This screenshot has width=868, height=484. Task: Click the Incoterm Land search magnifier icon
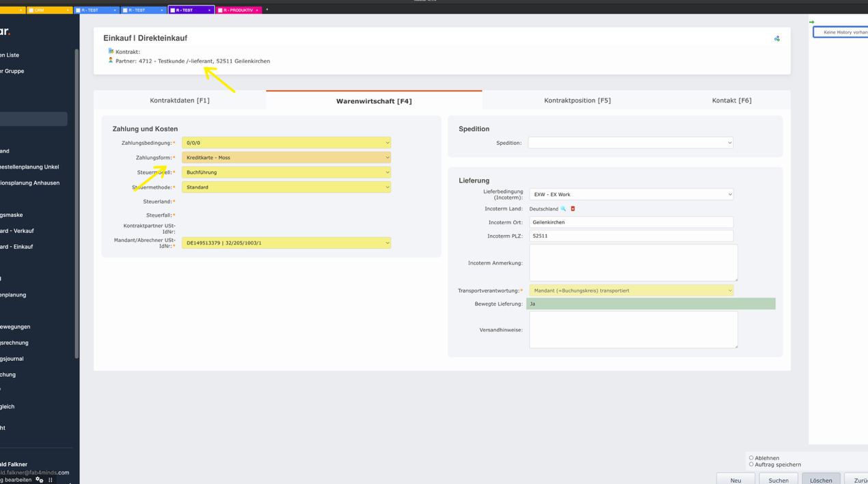[x=563, y=209]
